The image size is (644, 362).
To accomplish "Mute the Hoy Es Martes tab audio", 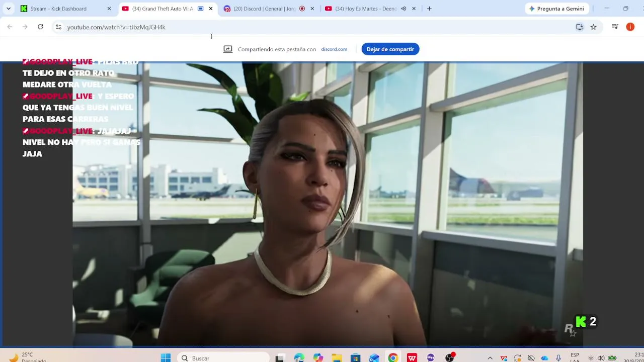I will (404, 9).
